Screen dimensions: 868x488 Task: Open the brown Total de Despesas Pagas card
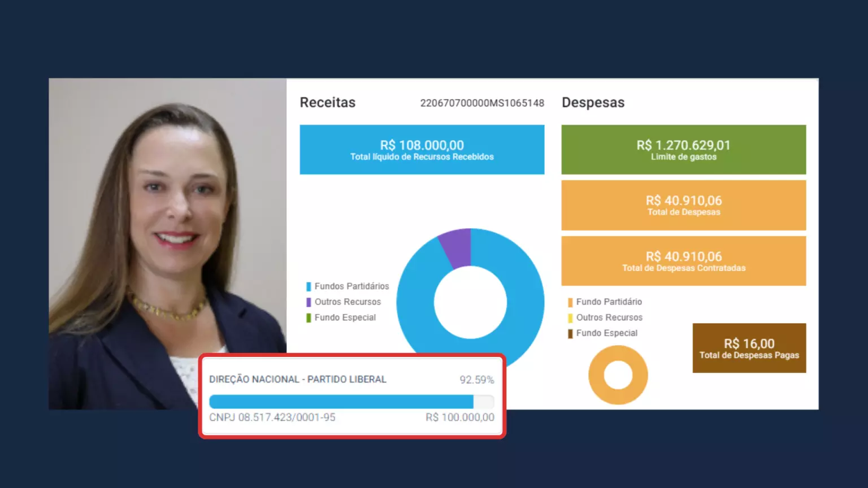pyautogui.click(x=749, y=348)
